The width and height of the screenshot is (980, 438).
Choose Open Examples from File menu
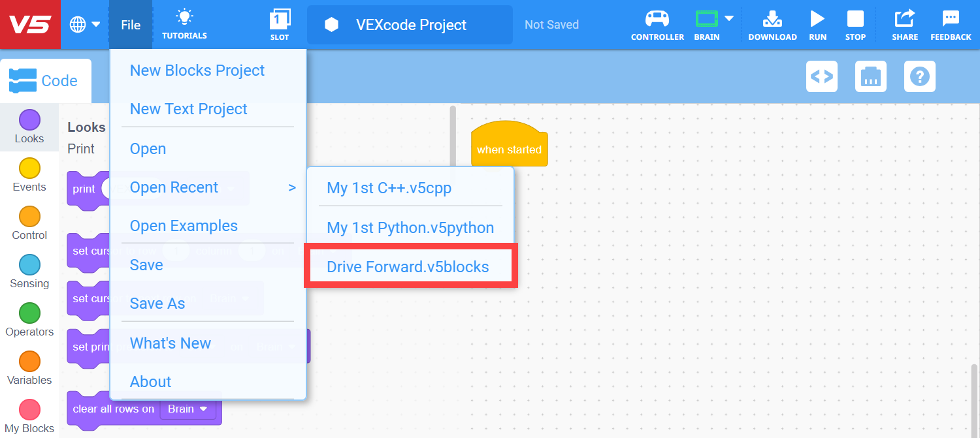click(184, 226)
